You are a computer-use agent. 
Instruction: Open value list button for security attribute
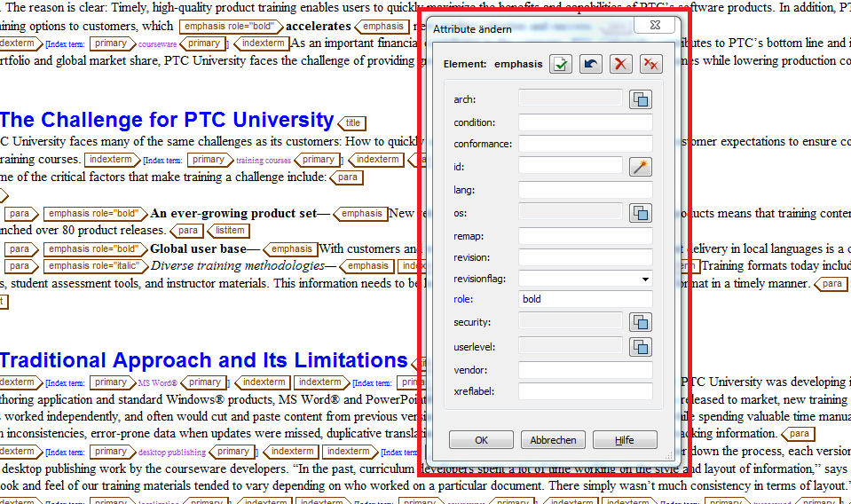[x=641, y=322]
